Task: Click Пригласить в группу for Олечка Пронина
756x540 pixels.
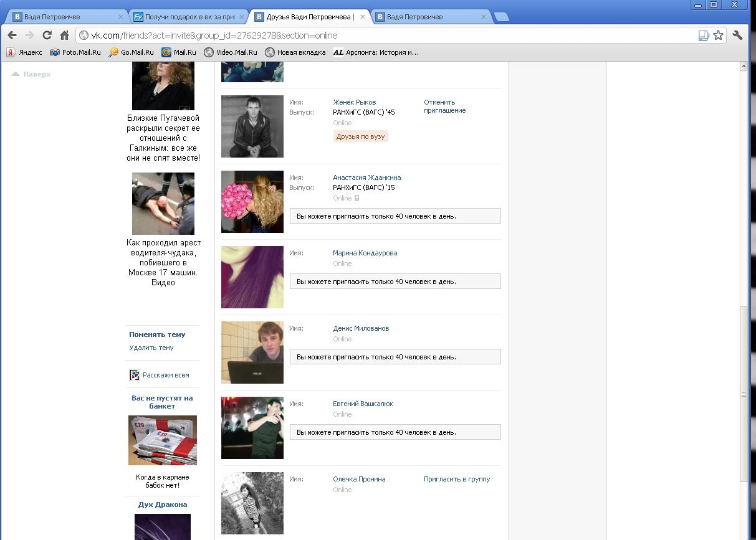Action: (457, 479)
